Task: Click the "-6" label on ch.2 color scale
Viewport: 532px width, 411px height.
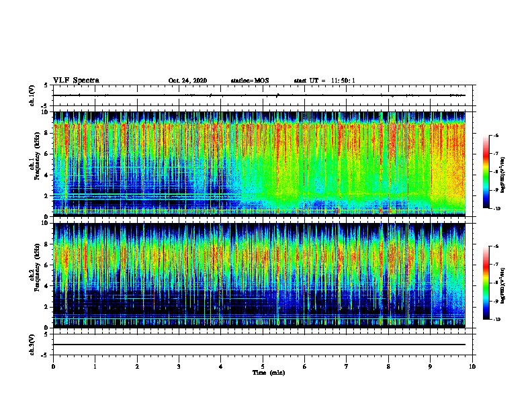Action: pyautogui.click(x=496, y=246)
